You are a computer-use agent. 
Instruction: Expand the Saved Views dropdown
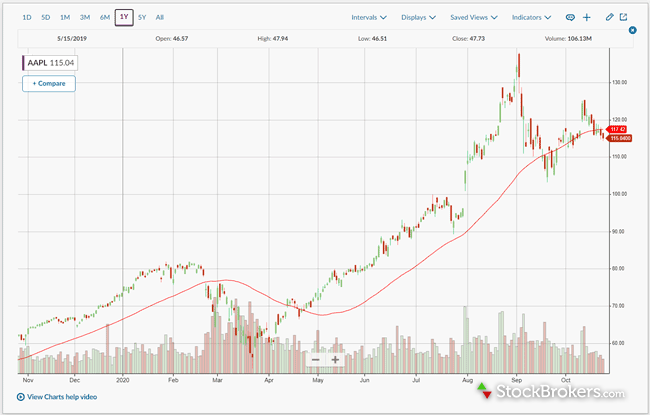tap(474, 17)
